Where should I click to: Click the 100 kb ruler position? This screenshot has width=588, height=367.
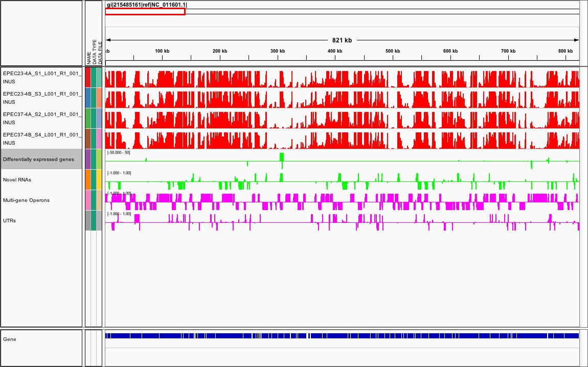tap(162, 51)
